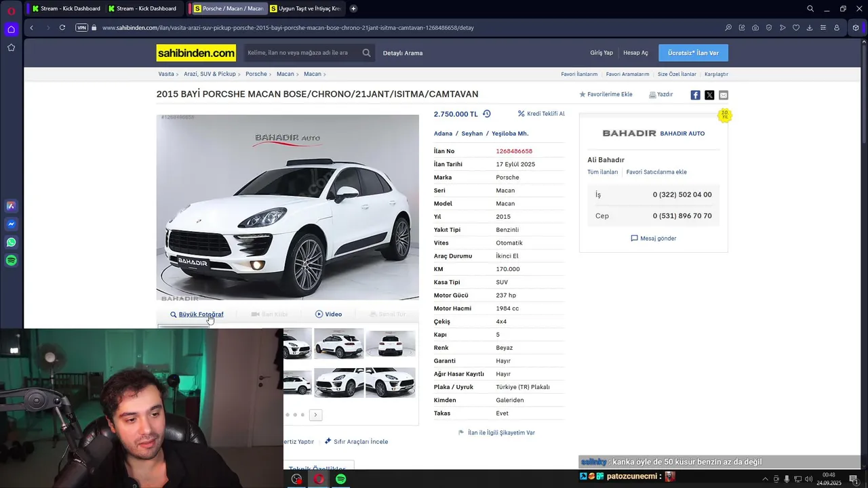The image size is (868, 488).
Task: Switch to second Stream - Kick Dashboard tab
Action: pos(142,9)
